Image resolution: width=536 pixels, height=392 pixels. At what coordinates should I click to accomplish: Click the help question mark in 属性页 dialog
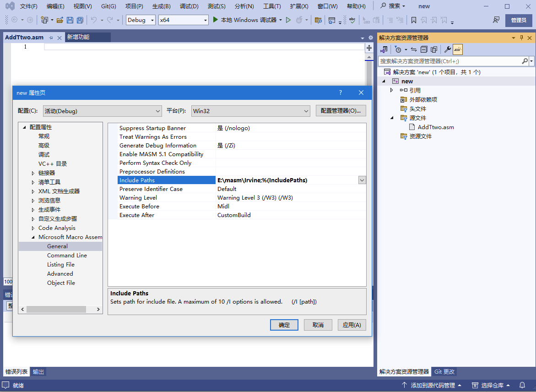(x=341, y=93)
